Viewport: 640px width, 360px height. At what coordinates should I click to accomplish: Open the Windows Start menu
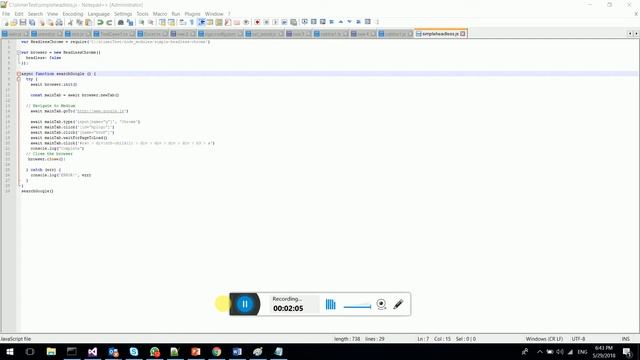(x=10, y=351)
